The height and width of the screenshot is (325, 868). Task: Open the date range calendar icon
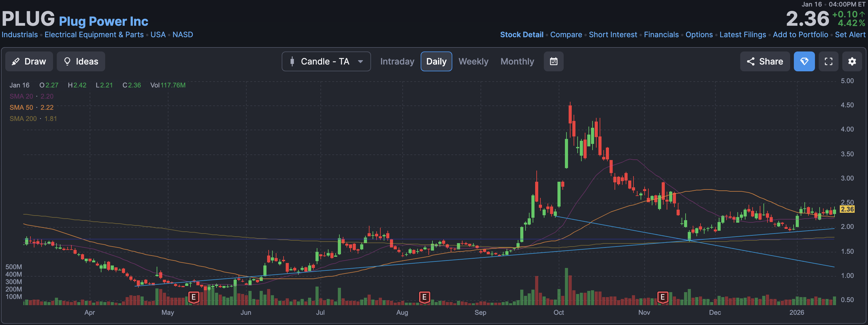tap(554, 61)
